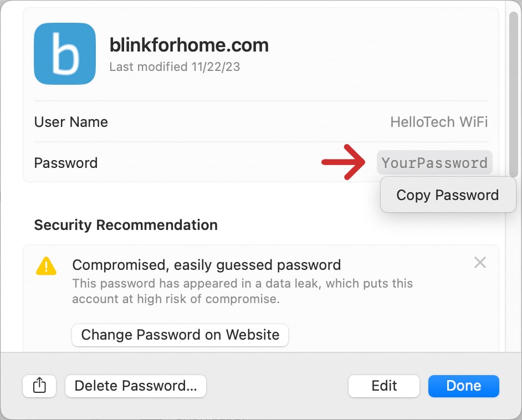
Task: Click the Security Recommendation heading
Action: point(126,225)
